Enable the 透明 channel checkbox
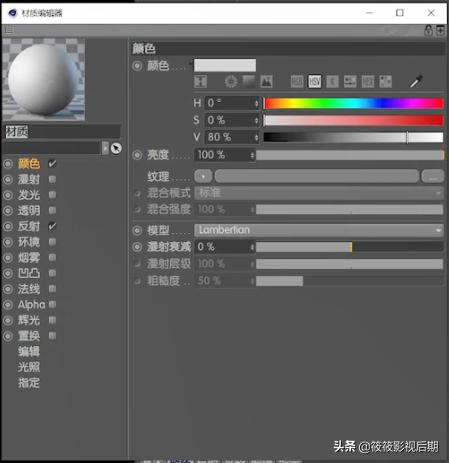The height and width of the screenshot is (463, 449). click(52, 210)
